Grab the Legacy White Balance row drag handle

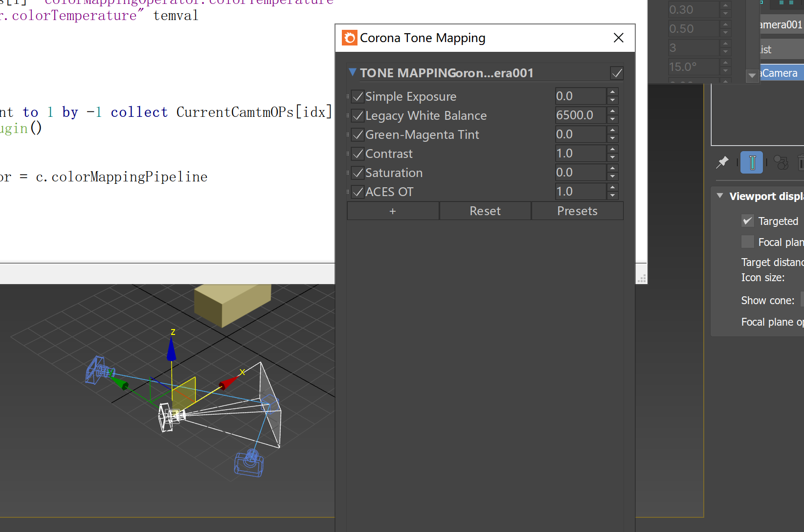coord(348,115)
